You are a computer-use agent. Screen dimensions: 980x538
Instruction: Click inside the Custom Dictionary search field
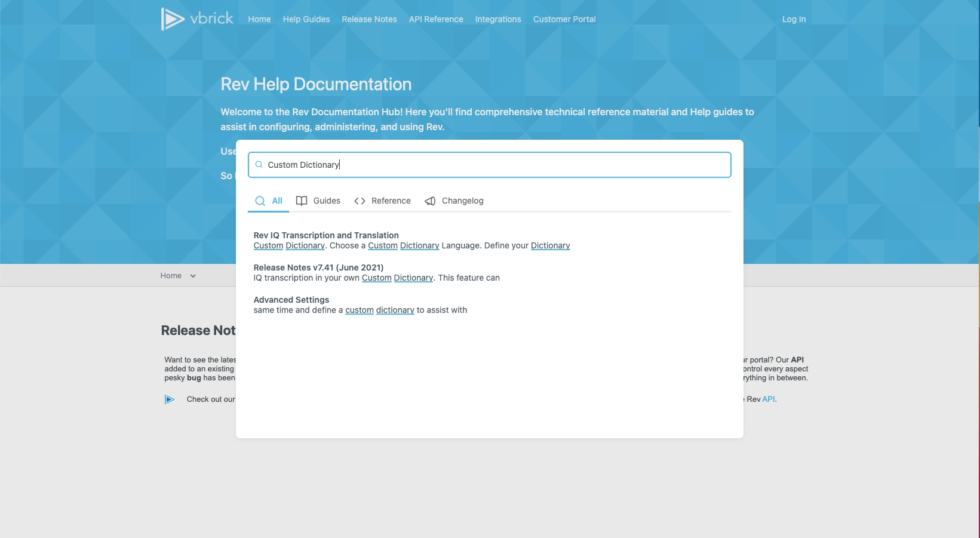coord(490,164)
